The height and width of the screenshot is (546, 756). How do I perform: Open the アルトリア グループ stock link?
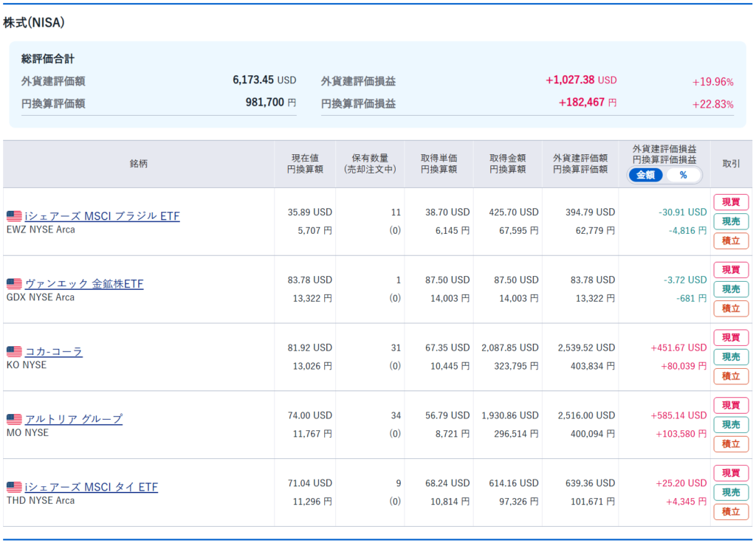coord(74,419)
